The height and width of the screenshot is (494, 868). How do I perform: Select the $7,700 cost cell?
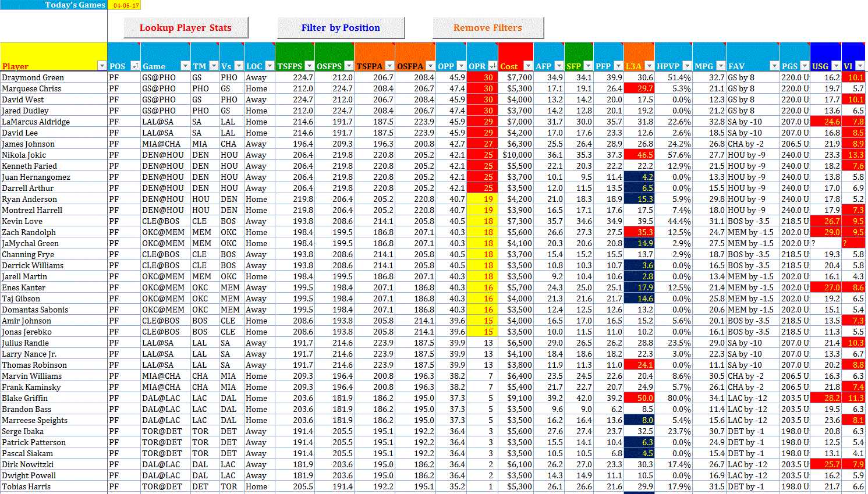coord(516,77)
